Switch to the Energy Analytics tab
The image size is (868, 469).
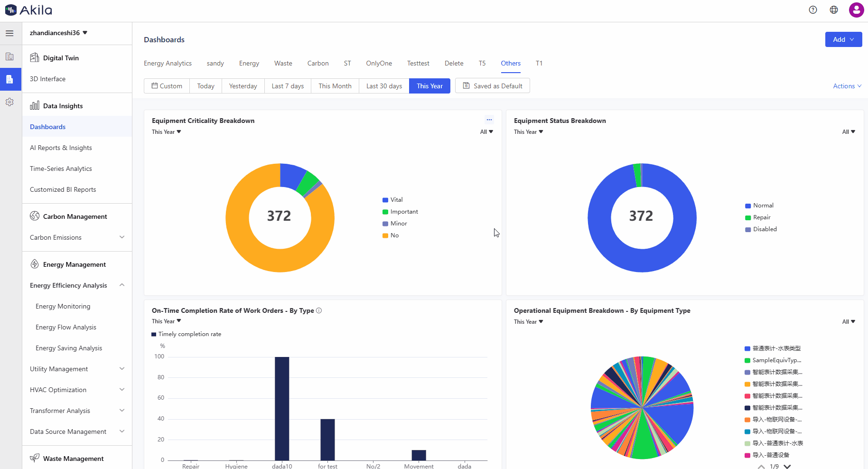tap(168, 63)
